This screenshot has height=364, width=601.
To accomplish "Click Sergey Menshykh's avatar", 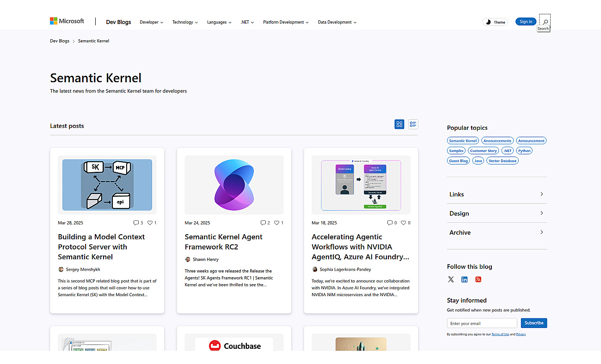I will [61, 269].
